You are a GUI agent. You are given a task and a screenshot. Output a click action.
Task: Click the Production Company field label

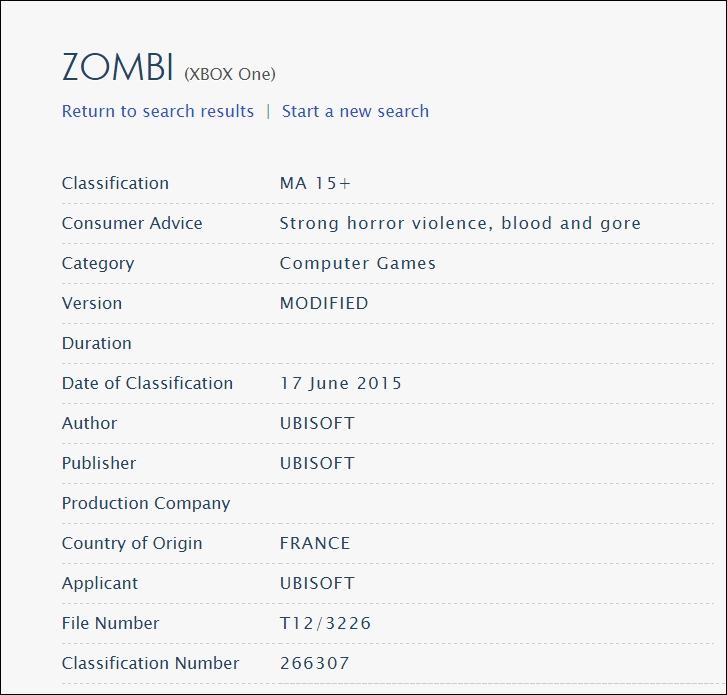(x=146, y=504)
